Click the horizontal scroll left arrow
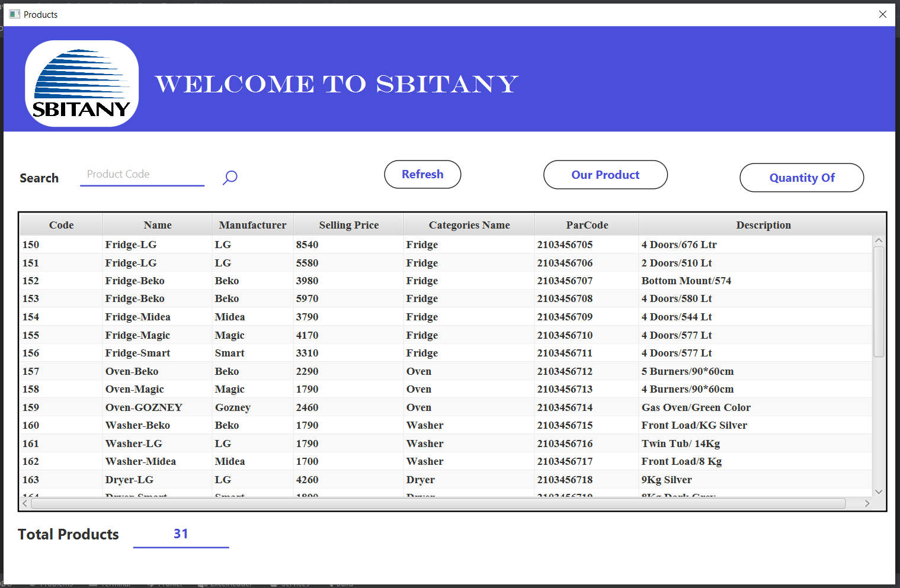The width and height of the screenshot is (900, 588). tap(25, 503)
